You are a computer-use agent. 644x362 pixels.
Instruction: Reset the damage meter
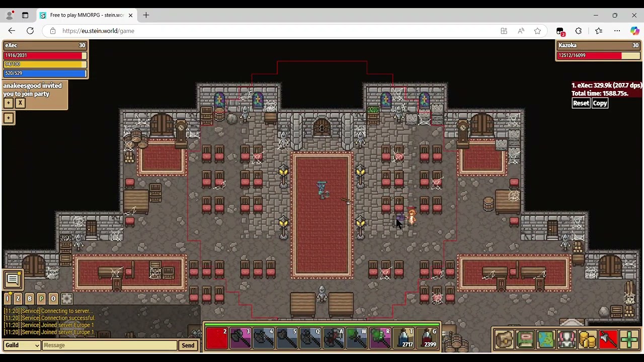[581, 103]
